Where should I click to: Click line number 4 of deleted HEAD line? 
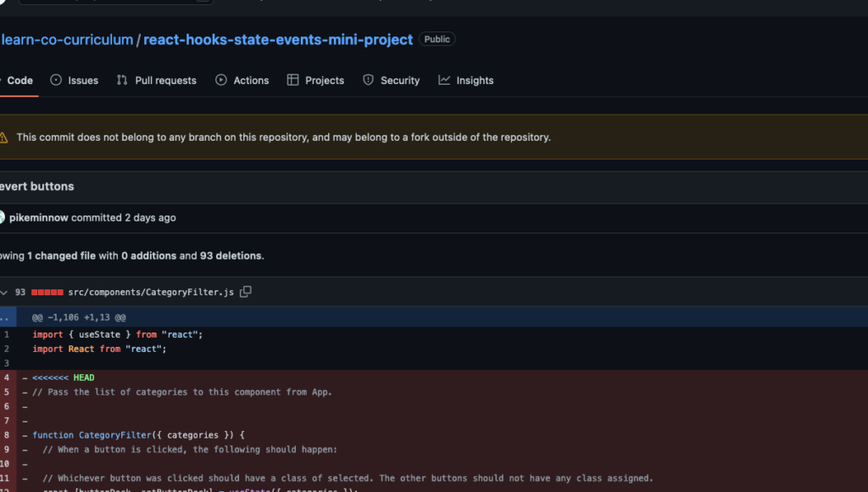pos(7,377)
